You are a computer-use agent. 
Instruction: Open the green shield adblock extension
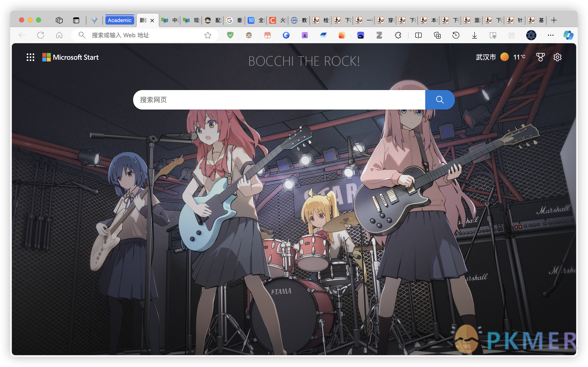pos(230,35)
